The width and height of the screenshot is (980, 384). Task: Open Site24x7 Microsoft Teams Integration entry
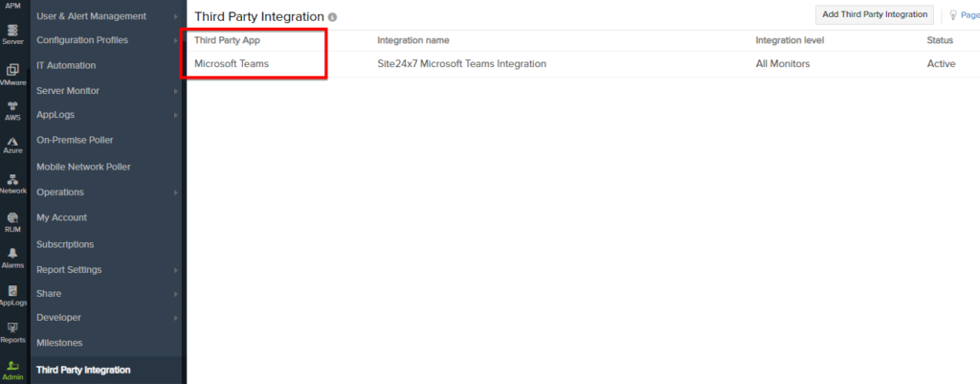[462, 63]
